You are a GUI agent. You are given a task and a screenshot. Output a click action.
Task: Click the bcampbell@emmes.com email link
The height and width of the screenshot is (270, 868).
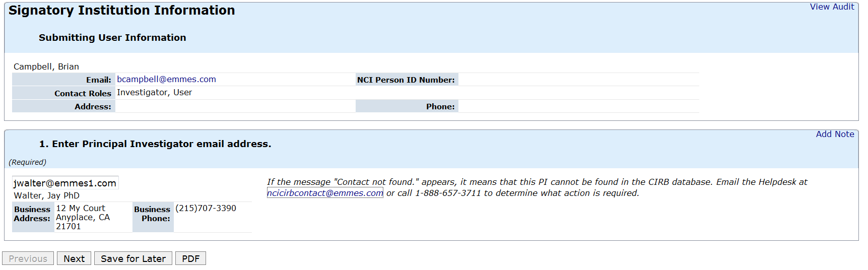point(166,80)
